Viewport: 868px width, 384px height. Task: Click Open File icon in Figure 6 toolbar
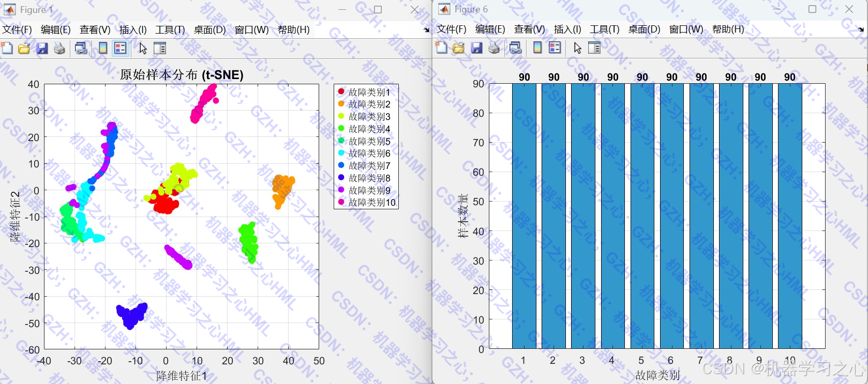(x=458, y=48)
